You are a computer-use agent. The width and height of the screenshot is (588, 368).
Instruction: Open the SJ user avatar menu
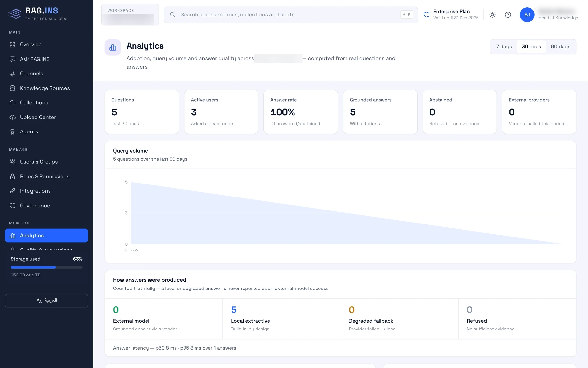[x=527, y=15]
